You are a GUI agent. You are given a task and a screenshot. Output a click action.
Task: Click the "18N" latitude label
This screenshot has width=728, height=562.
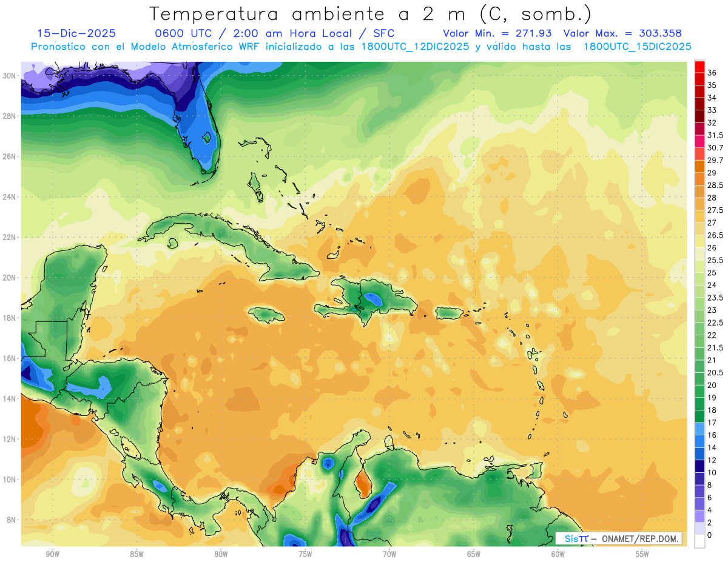point(9,318)
